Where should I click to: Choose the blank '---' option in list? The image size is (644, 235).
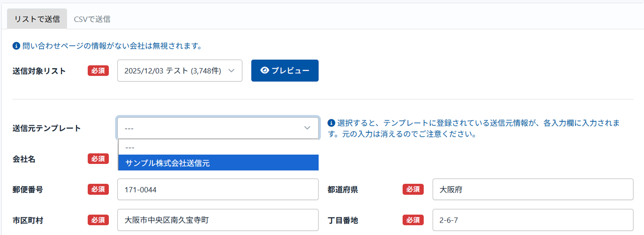pos(218,147)
